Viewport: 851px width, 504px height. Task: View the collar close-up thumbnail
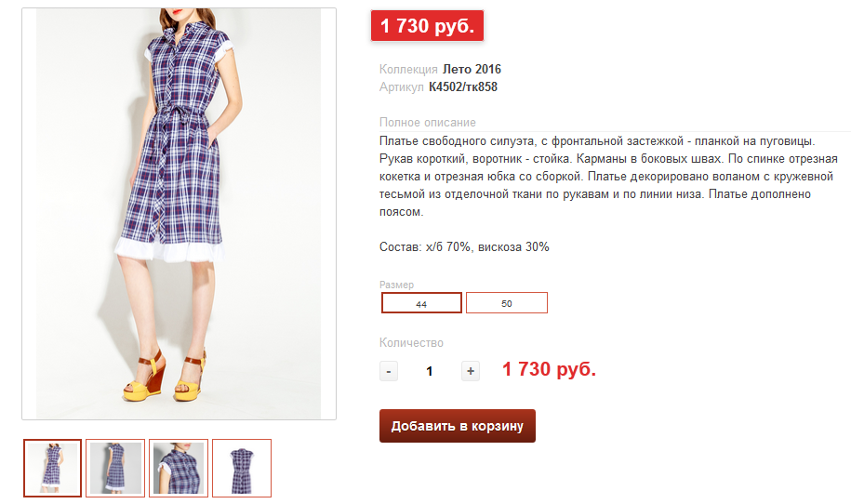179,468
